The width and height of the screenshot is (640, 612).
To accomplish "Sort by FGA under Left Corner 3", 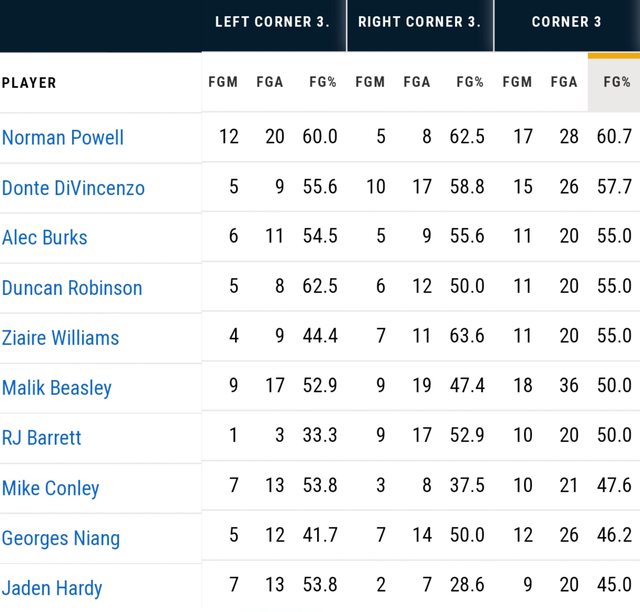I will (x=270, y=82).
